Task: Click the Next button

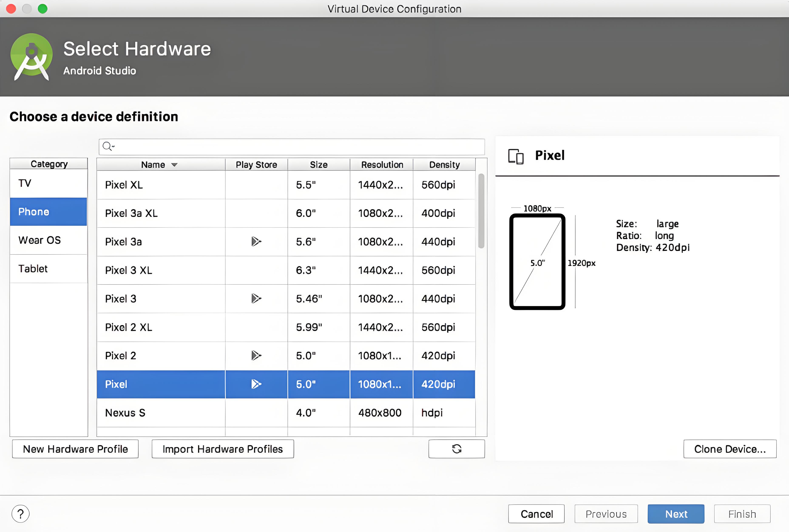Action: pos(676,514)
